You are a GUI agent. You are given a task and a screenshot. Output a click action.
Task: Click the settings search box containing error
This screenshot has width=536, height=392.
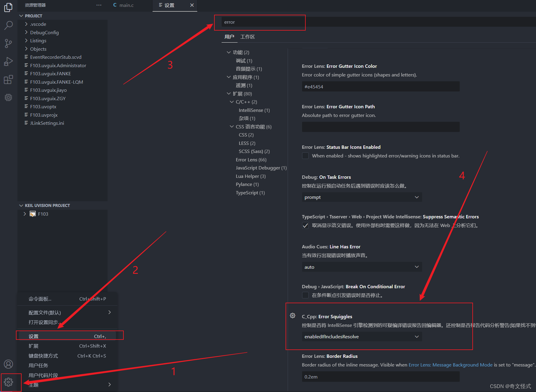(x=378, y=22)
